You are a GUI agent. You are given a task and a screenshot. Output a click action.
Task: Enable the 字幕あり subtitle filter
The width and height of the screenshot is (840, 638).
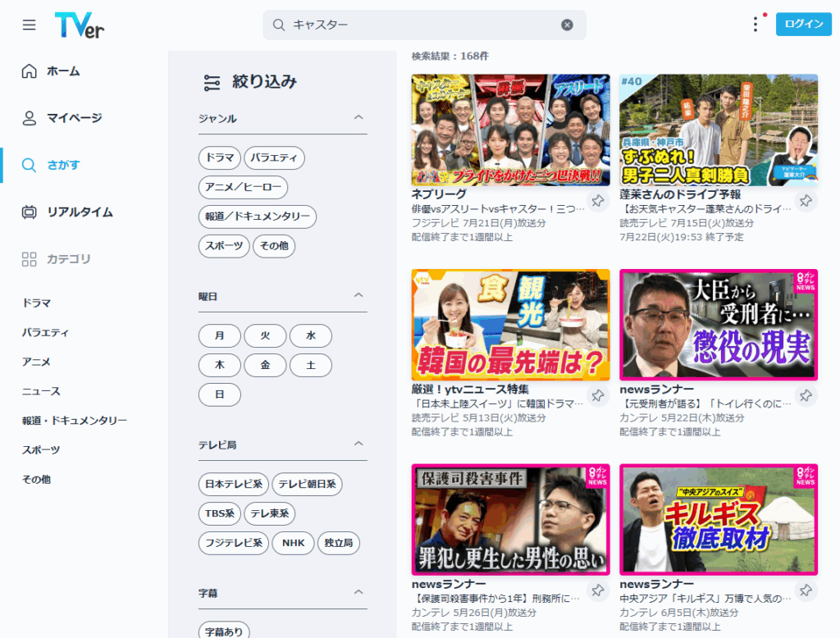(x=224, y=631)
